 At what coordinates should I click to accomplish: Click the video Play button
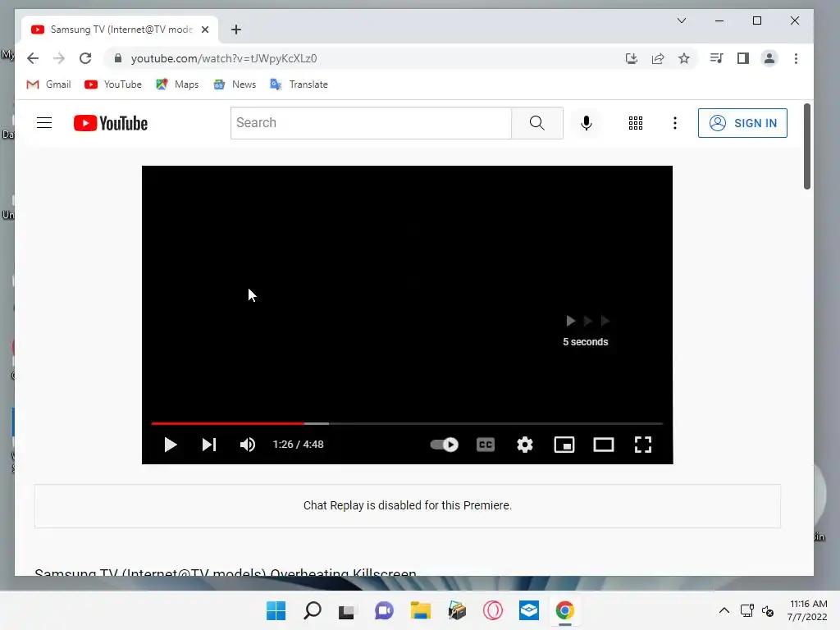(x=171, y=445)
